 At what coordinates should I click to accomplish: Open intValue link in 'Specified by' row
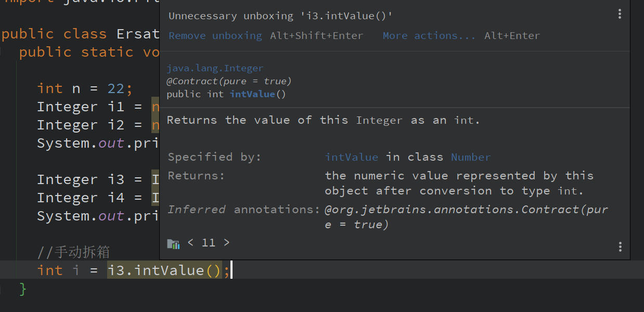(x=351, y=157)
